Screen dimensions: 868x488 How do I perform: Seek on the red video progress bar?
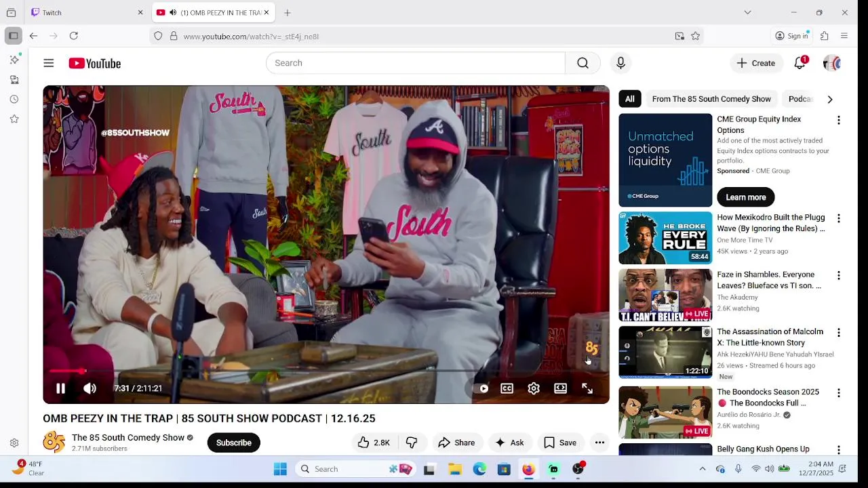pyautogui.click(x=325, y=371)
